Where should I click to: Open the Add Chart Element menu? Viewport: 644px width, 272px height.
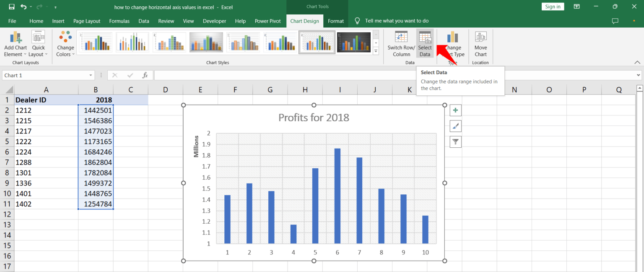click(15, 43)
